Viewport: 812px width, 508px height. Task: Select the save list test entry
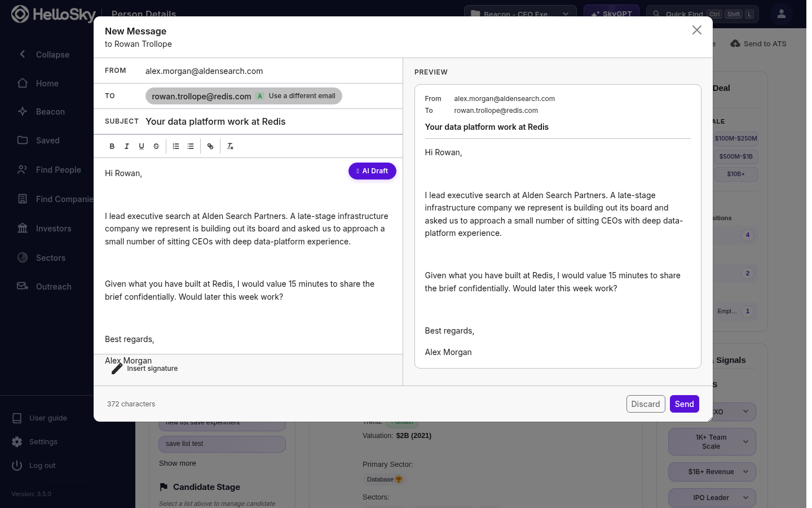(x=222, y=444)
